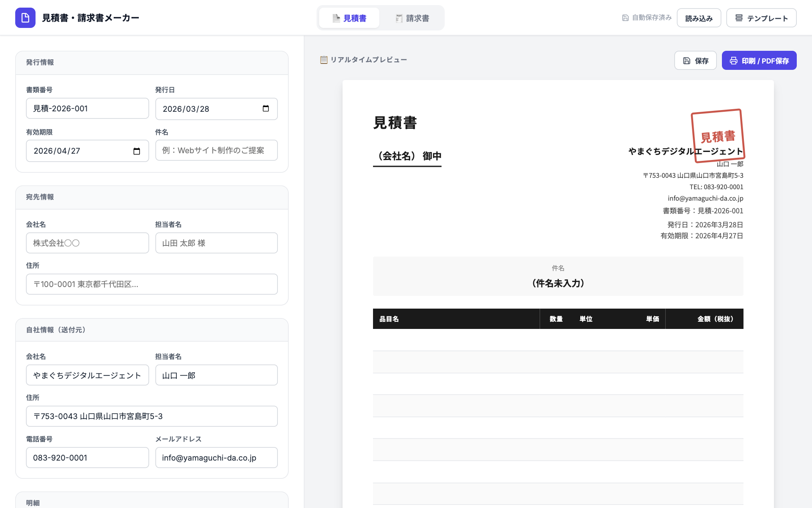812x508 pixels.
Task: Switch to the 請求書 tab
Action: click(x=411, y=18)
